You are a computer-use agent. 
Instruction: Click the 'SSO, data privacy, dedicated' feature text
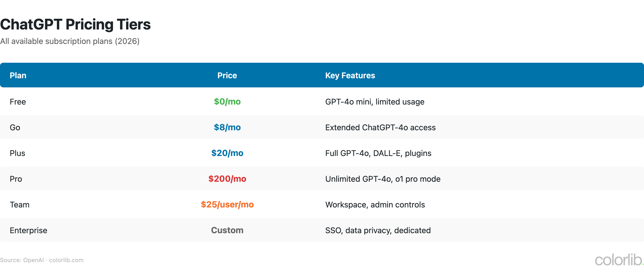[378, 231]
